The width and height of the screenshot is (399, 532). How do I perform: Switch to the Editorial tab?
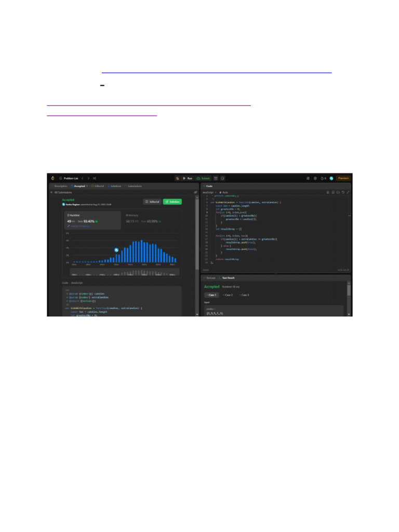click(98, 186)
